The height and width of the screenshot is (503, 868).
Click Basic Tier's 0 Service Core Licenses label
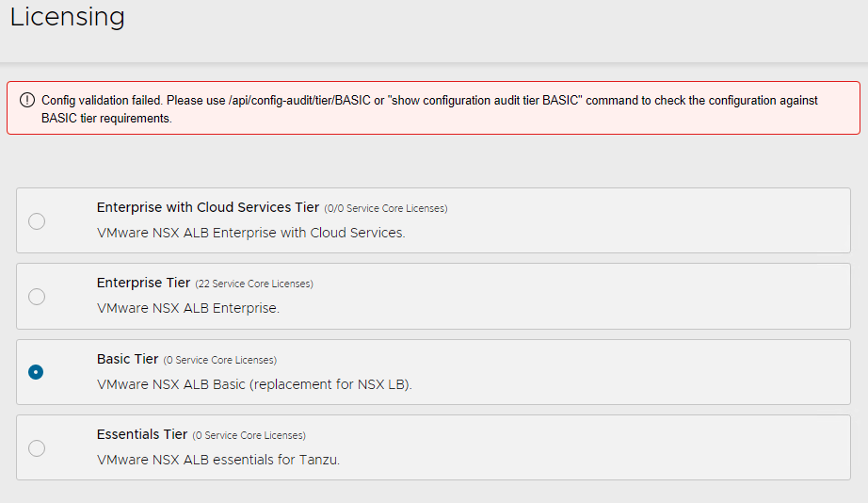coord(219,360)
